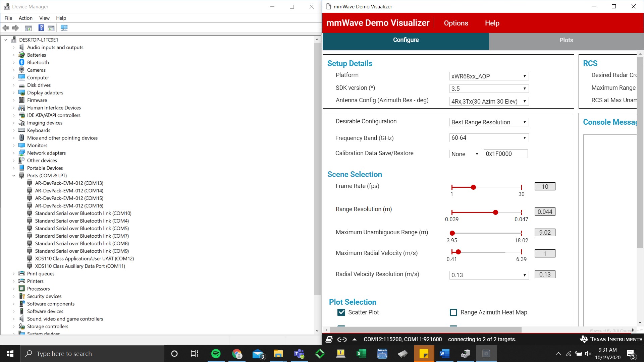Screen dimensions: 644x362
Task: Open the Frequency Band dropdown
Action: pos(489,138)
